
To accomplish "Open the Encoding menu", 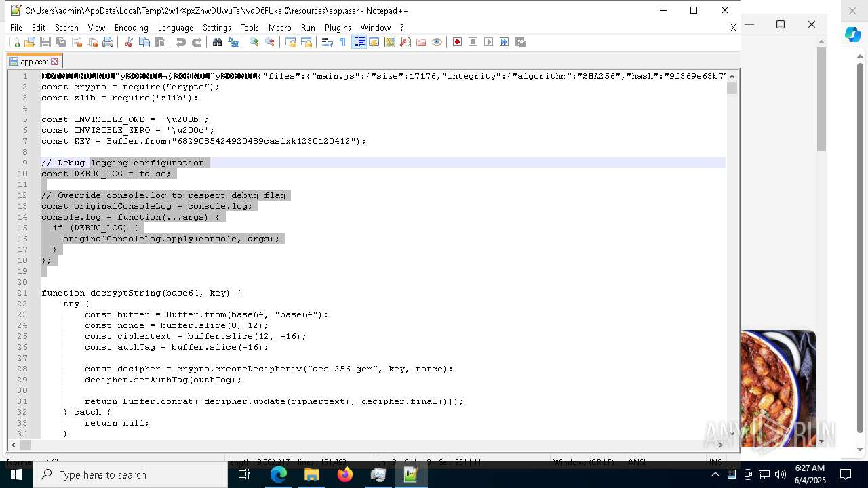I will coord(131,28).
